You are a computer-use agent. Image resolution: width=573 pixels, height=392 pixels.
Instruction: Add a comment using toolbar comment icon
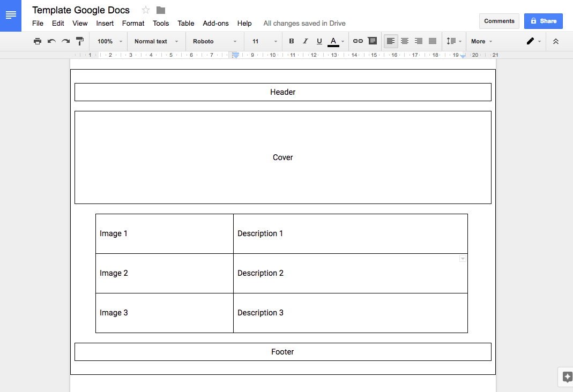372,41
